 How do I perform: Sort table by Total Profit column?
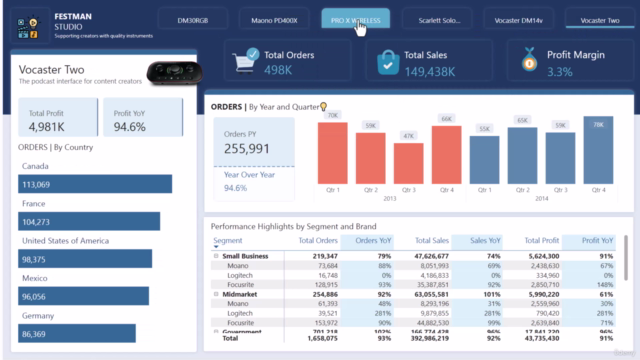(x=542, y=241)
